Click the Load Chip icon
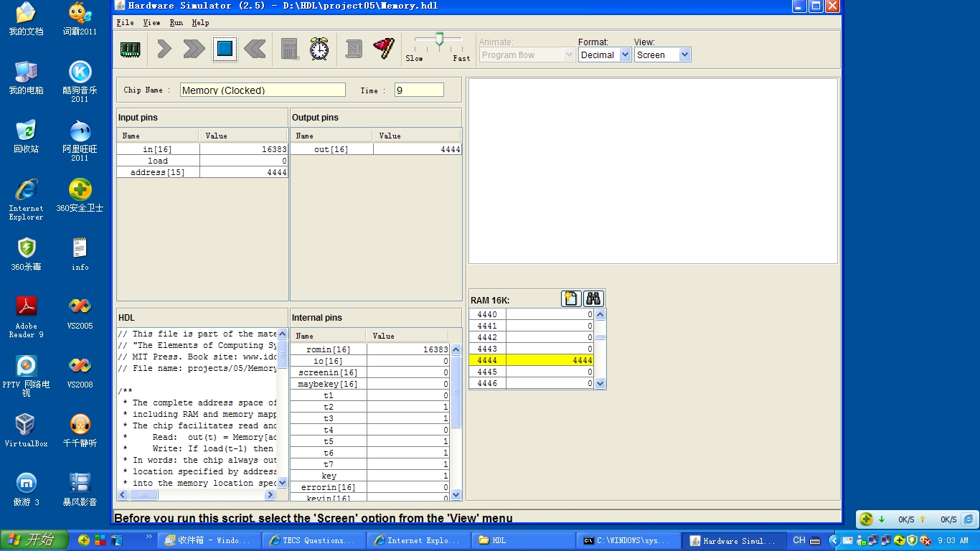Viewport: 980px width, 551px height. pos(131,49)
